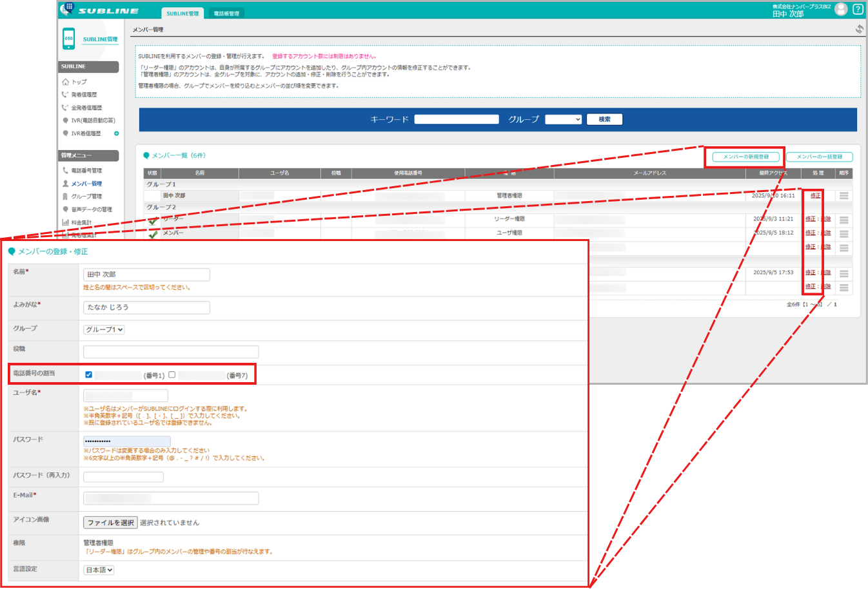Click the ファイルを選択 button for icon image
The width and height of the screenshot is (868, 589).
(x=110, y=523)
